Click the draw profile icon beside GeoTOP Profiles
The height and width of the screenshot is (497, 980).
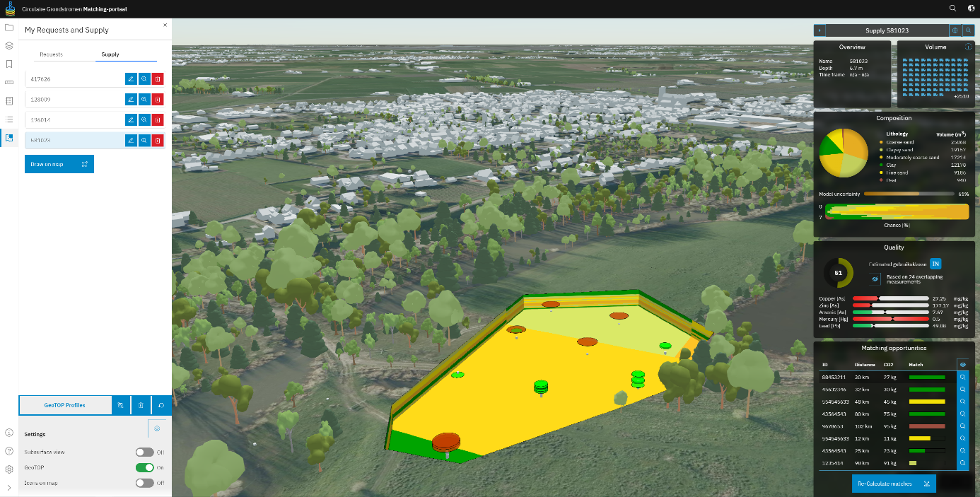(121, 405)
